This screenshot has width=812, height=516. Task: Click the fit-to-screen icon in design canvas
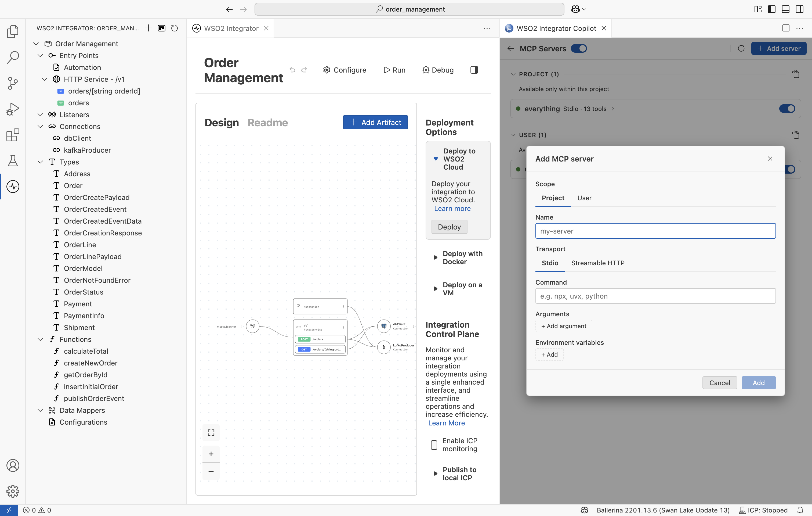[211, 433]
